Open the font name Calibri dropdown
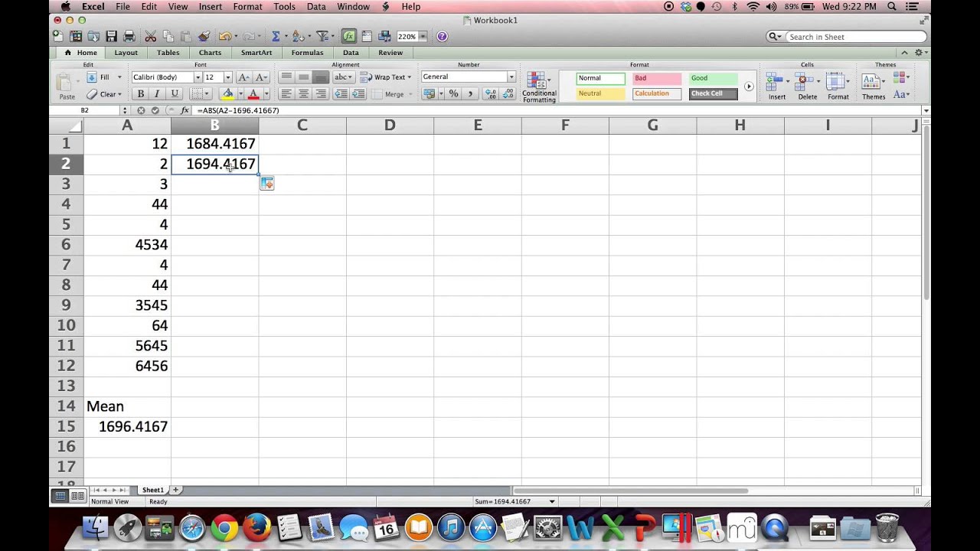980x551 pixels. point(198,77)
